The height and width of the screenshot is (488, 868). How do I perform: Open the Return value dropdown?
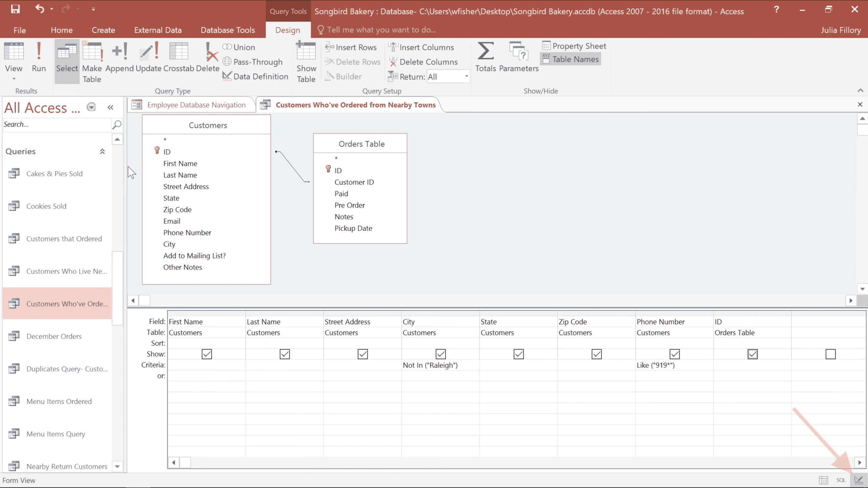[x=467, y=77]
